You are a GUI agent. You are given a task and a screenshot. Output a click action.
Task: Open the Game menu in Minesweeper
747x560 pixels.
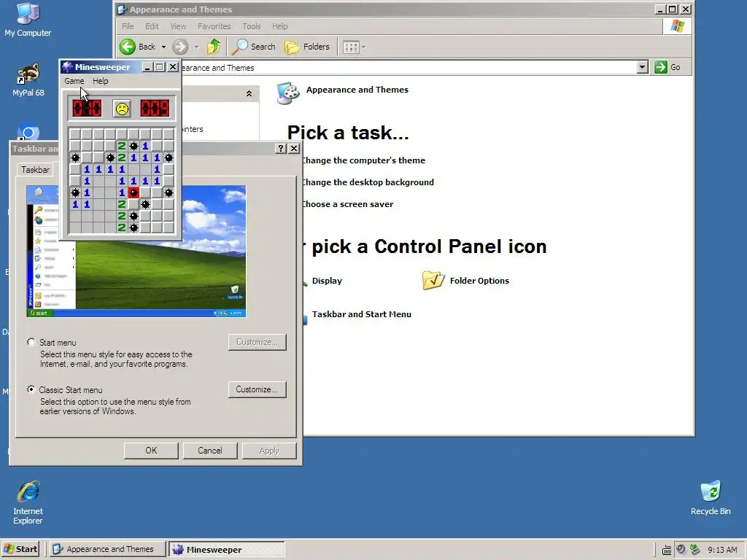point(74,81)
